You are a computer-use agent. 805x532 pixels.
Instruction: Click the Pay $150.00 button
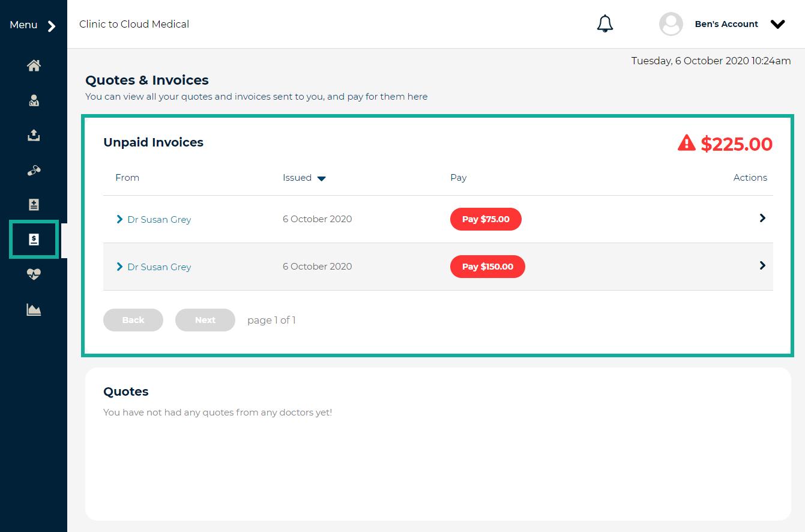(487, 267)
